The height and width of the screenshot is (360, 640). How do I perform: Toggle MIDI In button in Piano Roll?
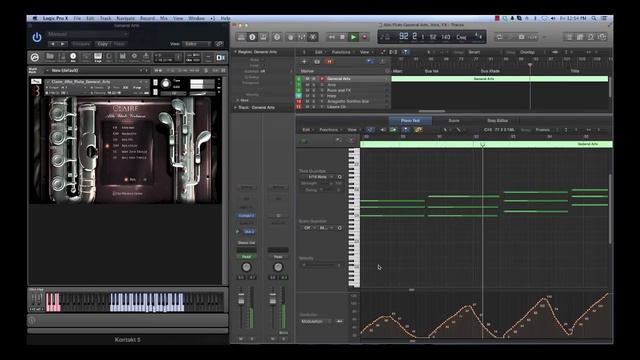click(x=383, y=130)
